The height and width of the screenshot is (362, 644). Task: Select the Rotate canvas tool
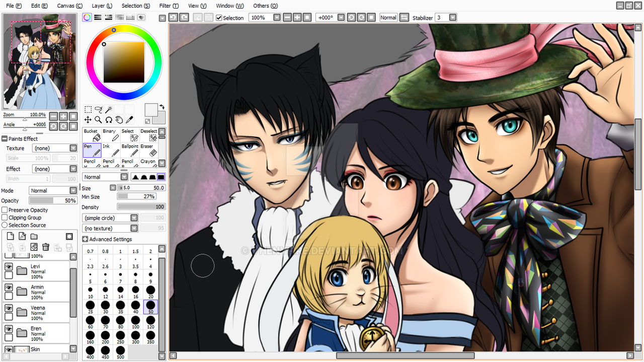point(109,120)
